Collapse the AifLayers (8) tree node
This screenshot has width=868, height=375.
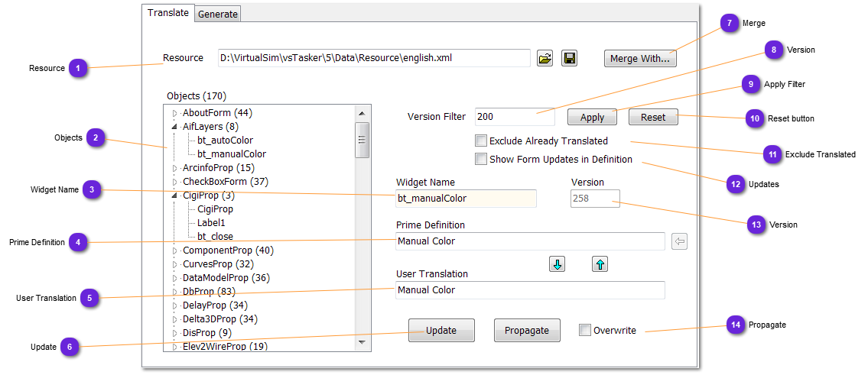(175, 127)
